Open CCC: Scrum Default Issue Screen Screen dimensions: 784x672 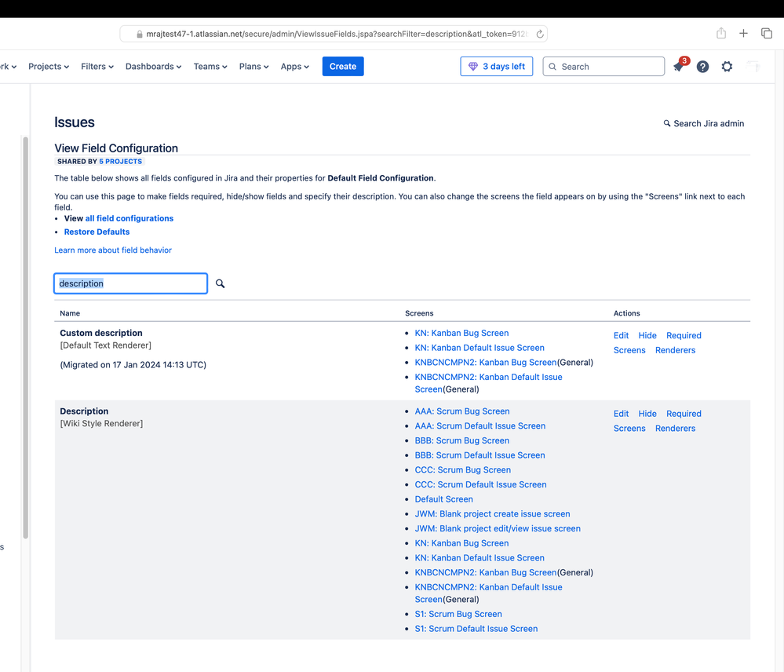point(480,484)
